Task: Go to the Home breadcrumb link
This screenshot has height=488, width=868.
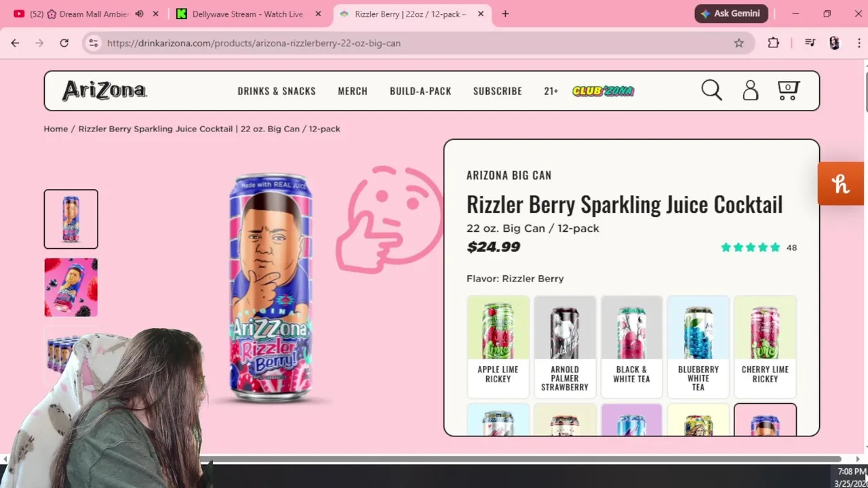Action: 56,129
